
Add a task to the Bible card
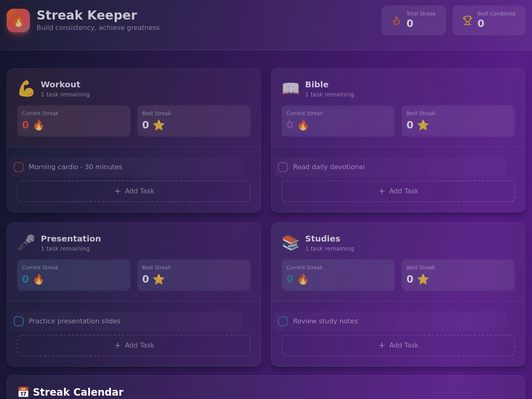(398, 191)
